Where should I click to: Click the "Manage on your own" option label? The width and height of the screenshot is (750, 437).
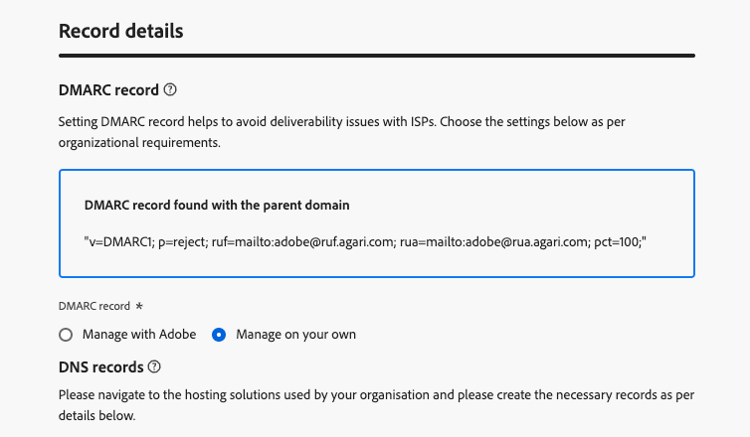pos(296,335)
